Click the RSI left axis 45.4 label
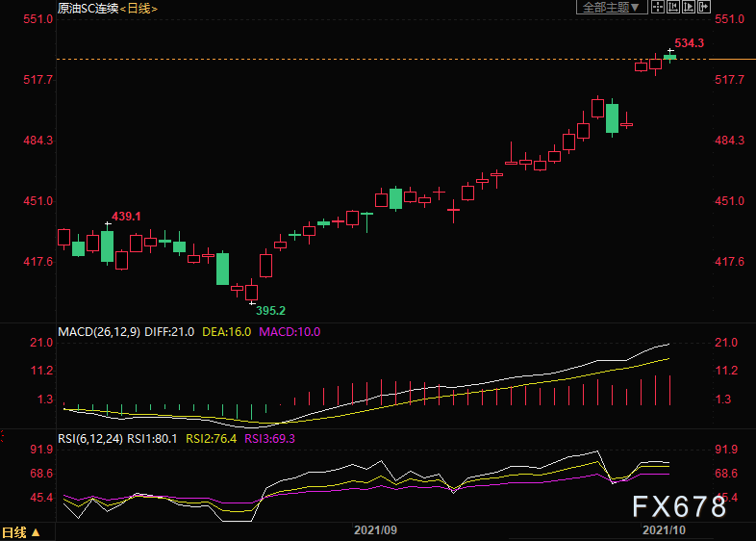Screen dimensions: 756x541 pyautogui.click(x=41, y=498)
